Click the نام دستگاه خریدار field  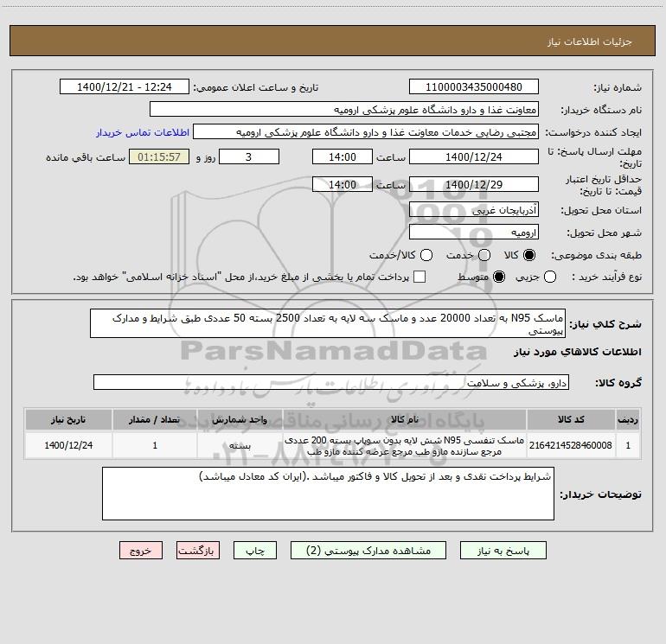tap(344, 109)
